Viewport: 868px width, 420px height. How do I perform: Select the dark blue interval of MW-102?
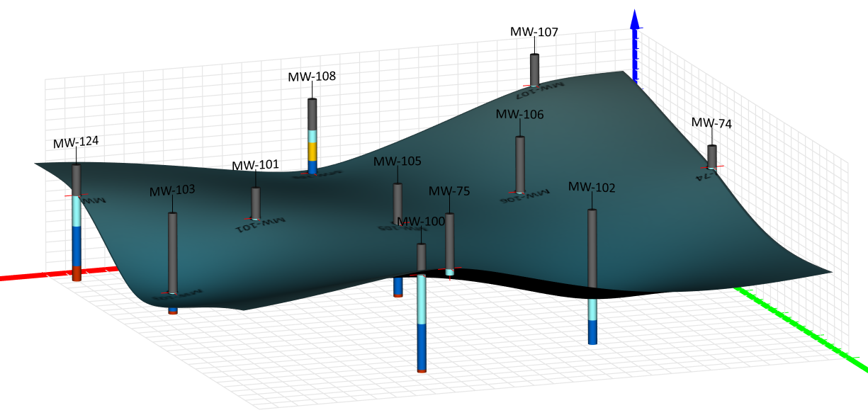pyautogui.click(x=592, y=331)
